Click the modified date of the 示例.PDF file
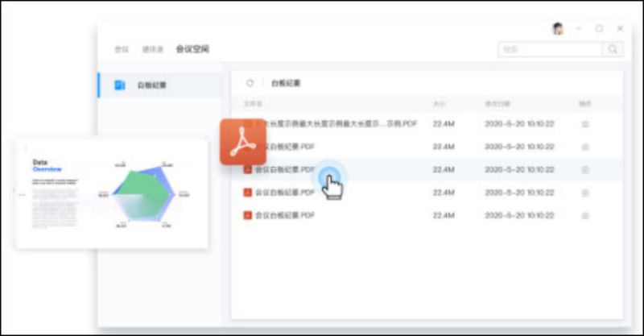Viewport: 644px width, 336px height. [x=519, y=124]
